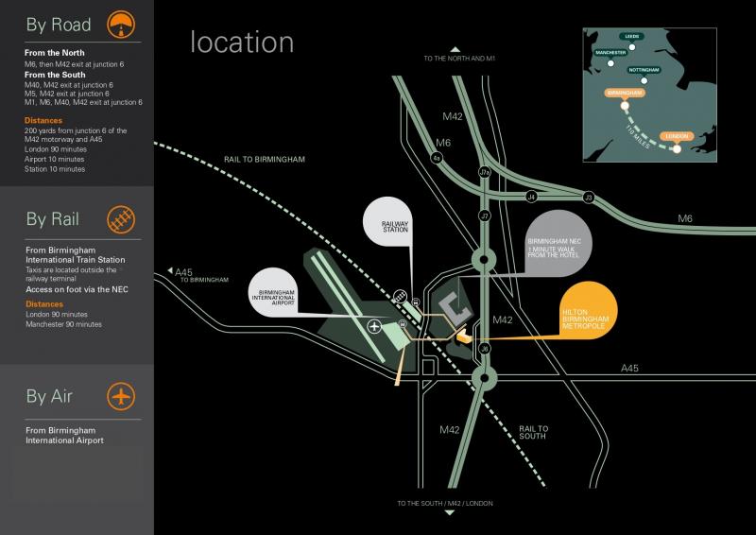Select junction marker J4 on the M6
The image size is (756, 535).
(x=531, y=197)
